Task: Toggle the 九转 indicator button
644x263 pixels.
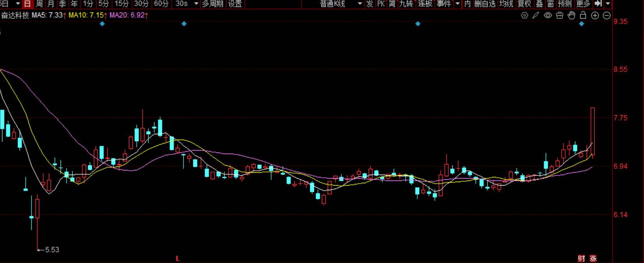Action: pyautogui.click(x=406, y=4)
